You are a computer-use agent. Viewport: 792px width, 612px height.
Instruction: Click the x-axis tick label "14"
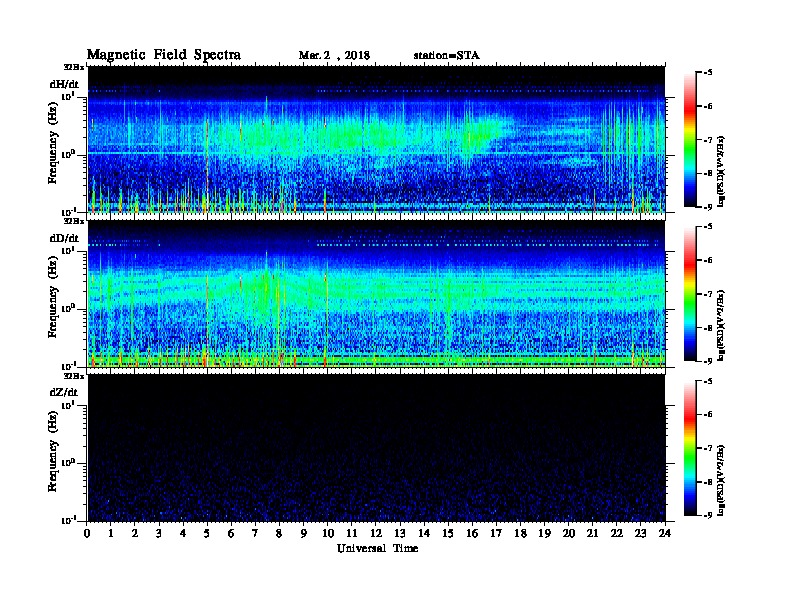[x=424, y=533]
